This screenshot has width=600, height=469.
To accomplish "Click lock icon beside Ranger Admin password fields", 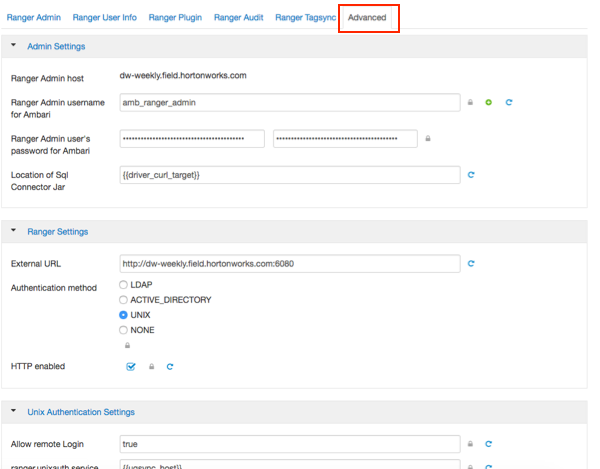I will 428,138.
